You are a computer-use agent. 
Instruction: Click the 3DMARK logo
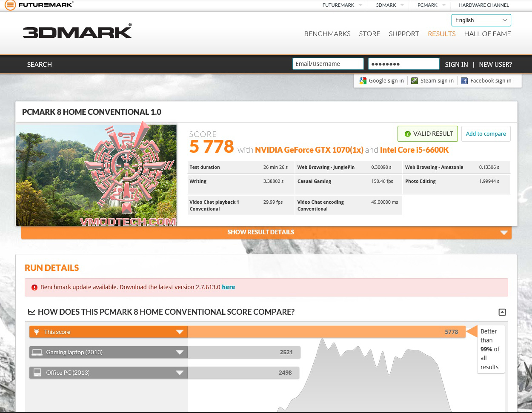pos(77,31)
